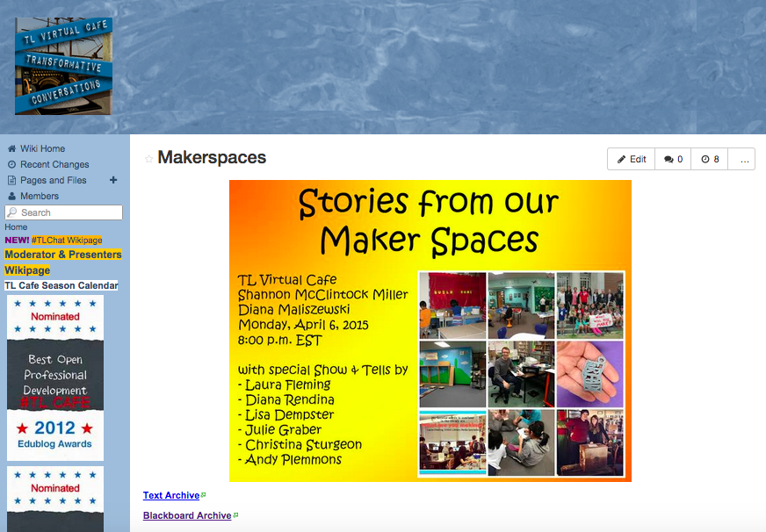766x532 pixels.
Task: Open Recent Changes in the sidebar
Action: click(x=54, y=164)
